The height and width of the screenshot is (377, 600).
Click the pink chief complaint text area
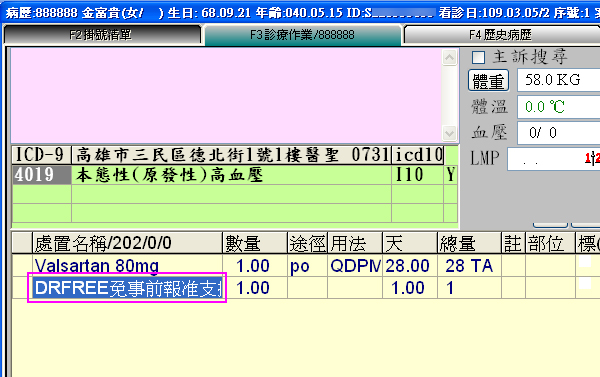(x=227, y=96)
